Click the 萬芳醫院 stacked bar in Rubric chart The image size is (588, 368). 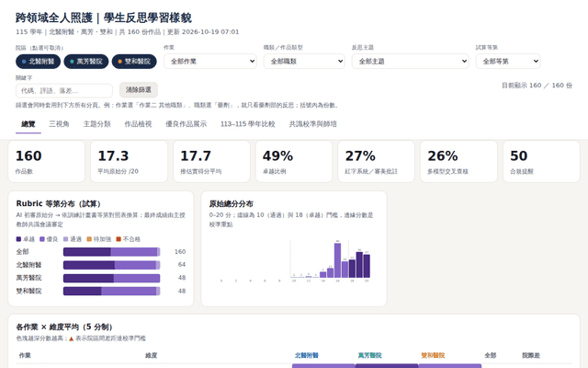[x=112, y=278]
